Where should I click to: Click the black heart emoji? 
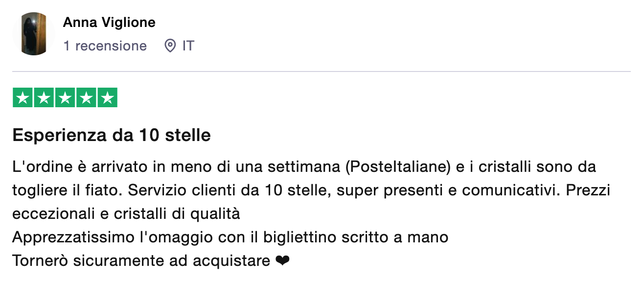coord(282,261)
